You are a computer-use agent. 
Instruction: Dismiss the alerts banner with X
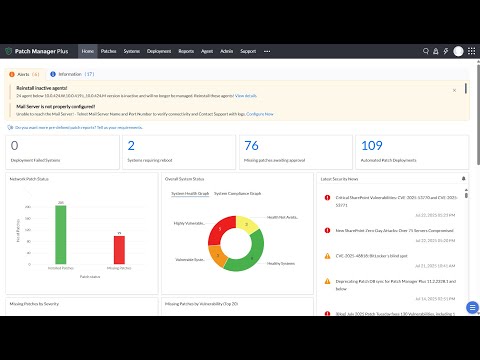coord(454,90)
